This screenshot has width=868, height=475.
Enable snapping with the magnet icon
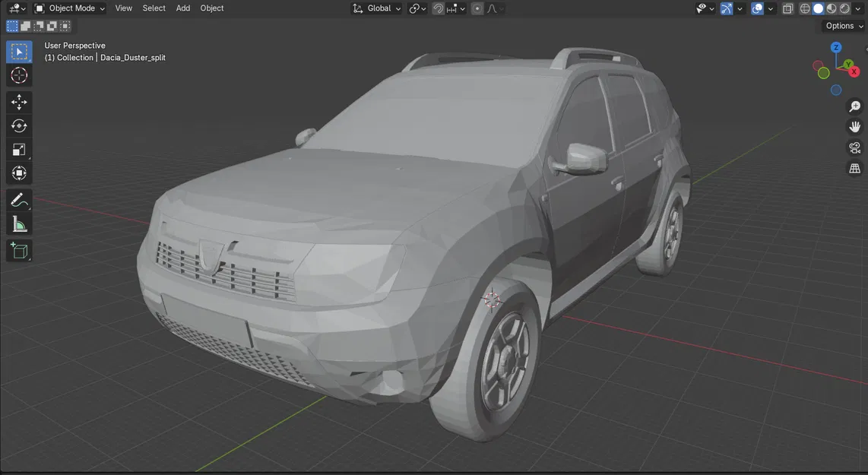pyautogui.click(x=437, y=8)
